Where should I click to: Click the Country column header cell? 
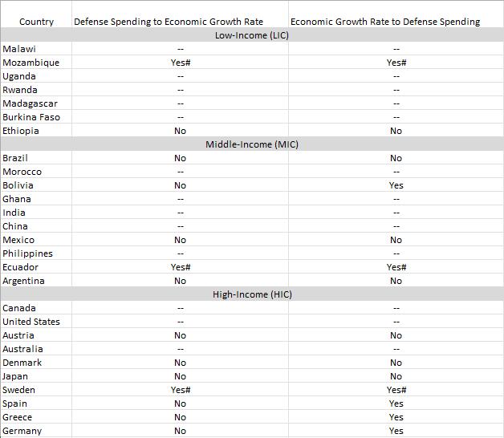coord(36,22)
